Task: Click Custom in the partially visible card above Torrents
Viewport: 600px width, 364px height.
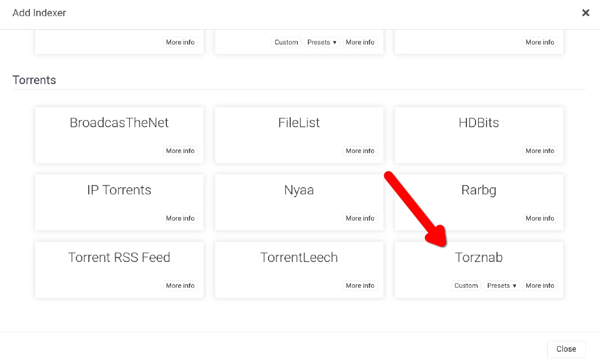Action: [286, 42]
